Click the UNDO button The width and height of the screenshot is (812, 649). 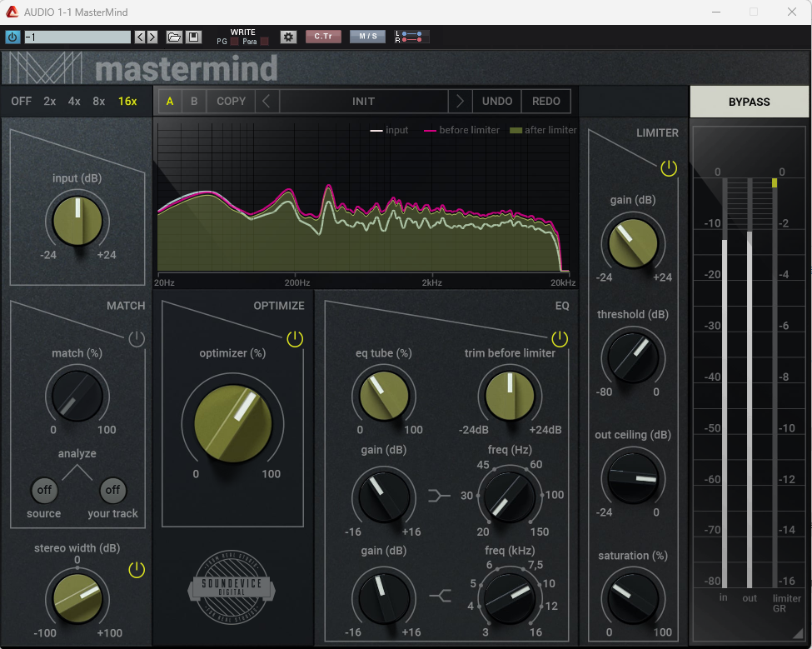[497, 101]
